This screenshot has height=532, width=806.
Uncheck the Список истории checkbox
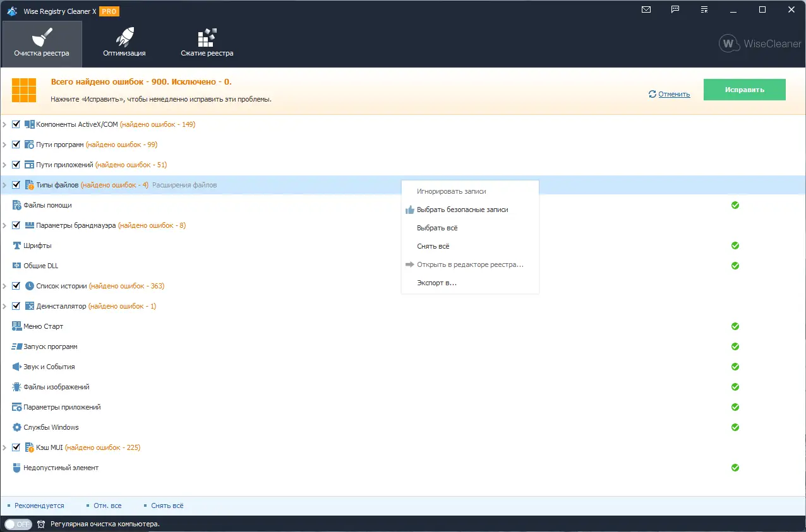pyautogui.click(x=16, y=286)
